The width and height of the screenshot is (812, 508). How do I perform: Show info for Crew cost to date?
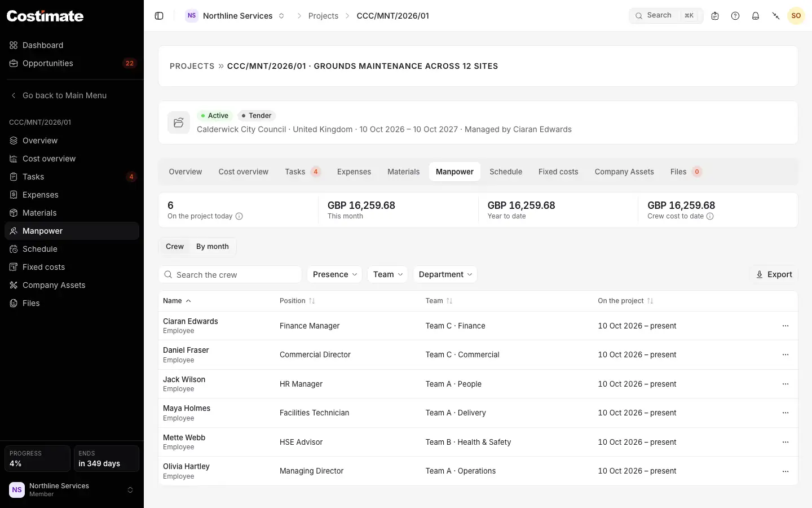710,216
